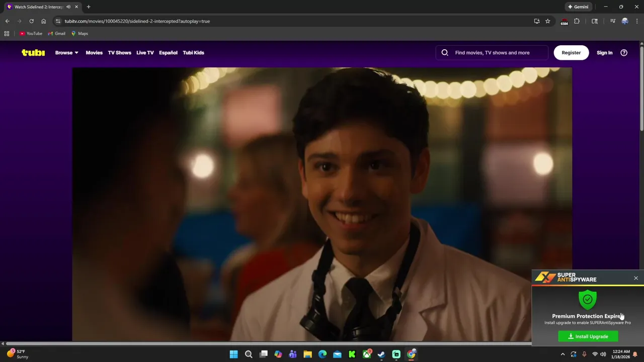Close the SUPERAntiSpyware popup
Viewport: 644px width, 362px height.
click(636, 278)
